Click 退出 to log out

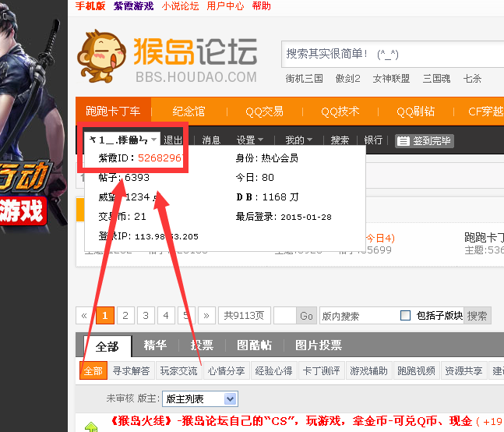click(x=173, y=140)
